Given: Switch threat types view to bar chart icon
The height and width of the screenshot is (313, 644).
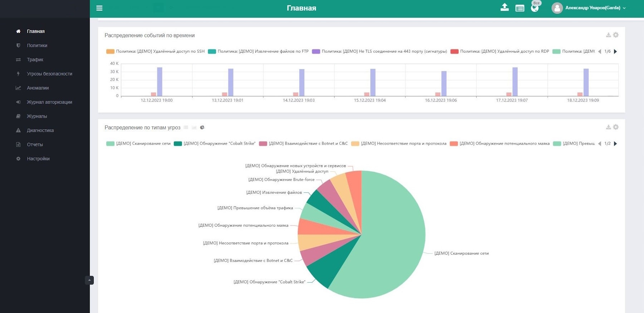Looking at the screenshot, I should (x=194, y=127).
